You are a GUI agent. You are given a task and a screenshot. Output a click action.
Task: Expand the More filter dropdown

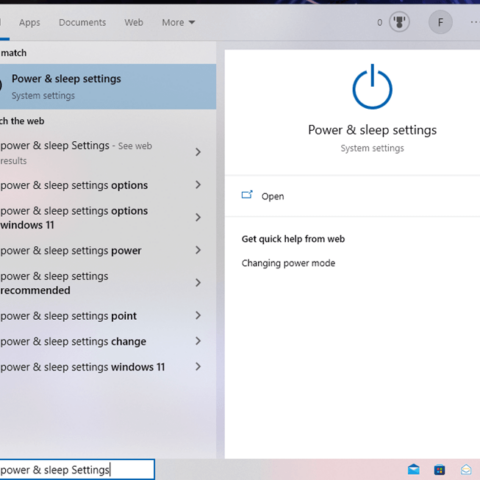click(178, 22)
